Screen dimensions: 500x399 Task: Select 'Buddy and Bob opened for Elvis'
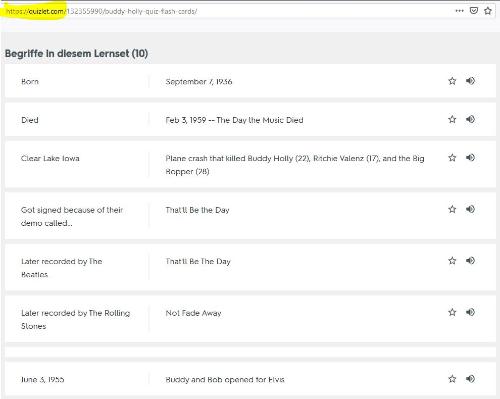(x=225, y=379)
